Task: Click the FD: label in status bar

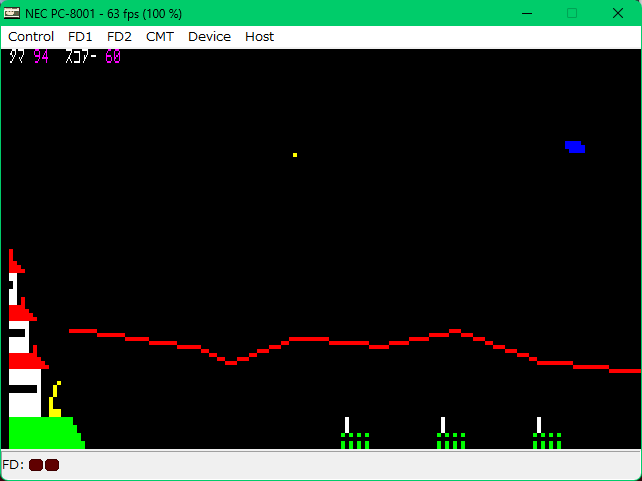Action: click(13, 465)
